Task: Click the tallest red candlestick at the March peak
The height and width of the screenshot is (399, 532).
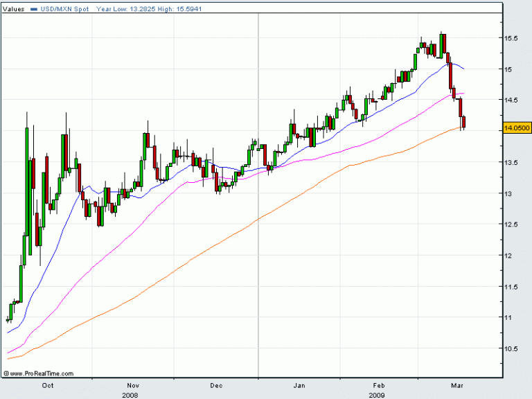Action: (443, 45)
